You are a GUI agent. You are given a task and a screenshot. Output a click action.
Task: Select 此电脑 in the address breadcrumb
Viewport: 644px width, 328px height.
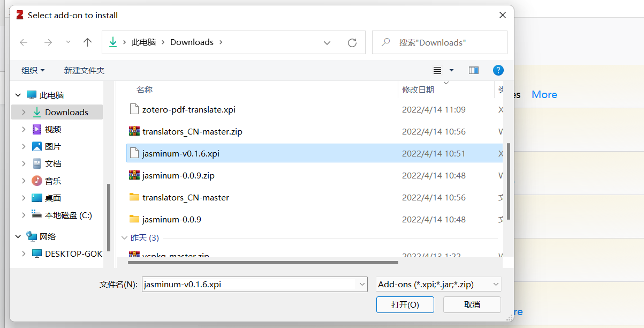143,42
